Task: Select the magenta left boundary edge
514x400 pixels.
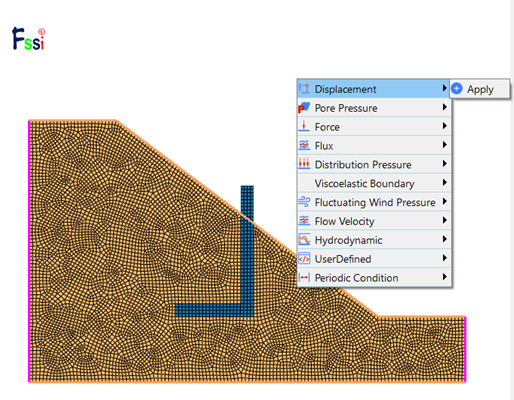Action: pyautogui.click(x=29, y=251)
